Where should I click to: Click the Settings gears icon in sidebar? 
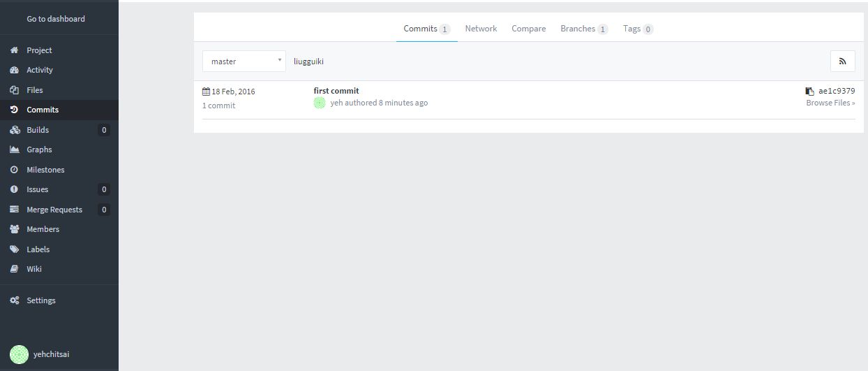pos(14,300)
